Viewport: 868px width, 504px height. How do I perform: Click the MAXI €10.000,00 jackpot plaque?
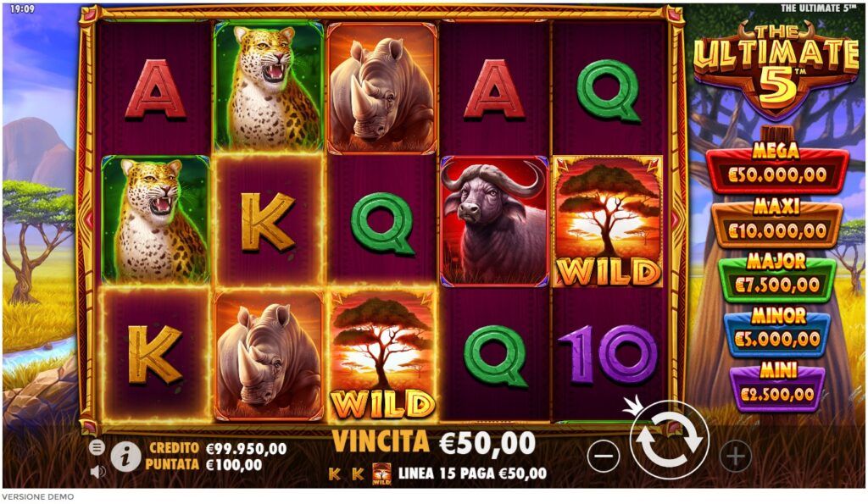pos(776,224)
